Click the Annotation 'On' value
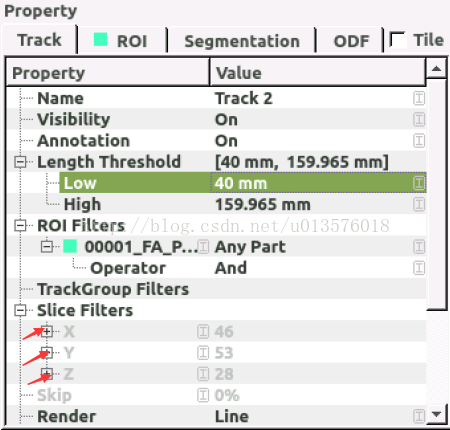Image resolution: width=450 pixels, height=430 pixels. 226,141
